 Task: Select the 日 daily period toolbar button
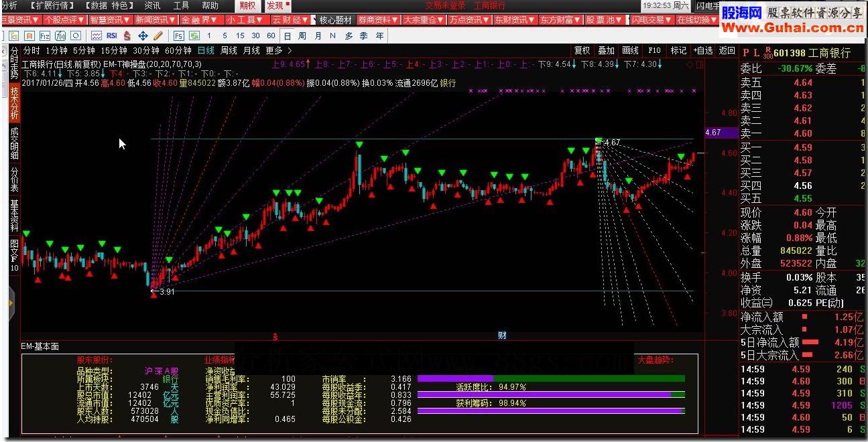point(288,35)
